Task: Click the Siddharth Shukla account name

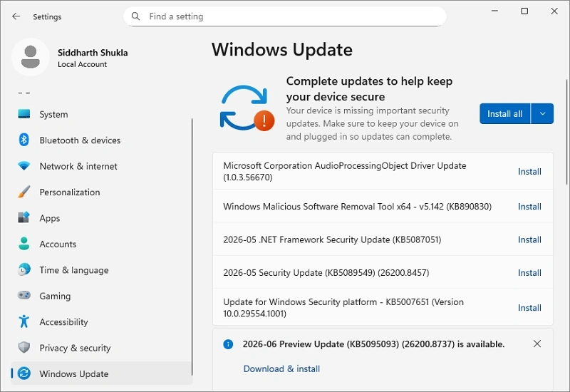Action: coord(93,53)
